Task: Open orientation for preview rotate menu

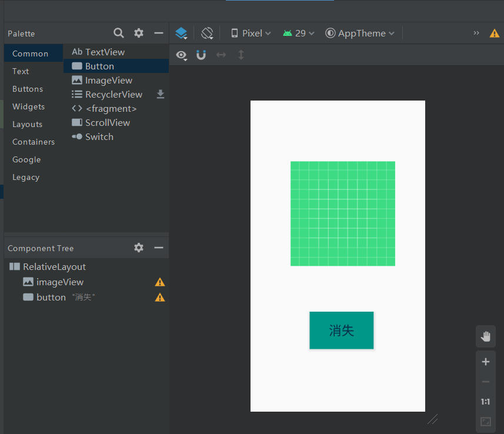Action: tap(208, 33)
